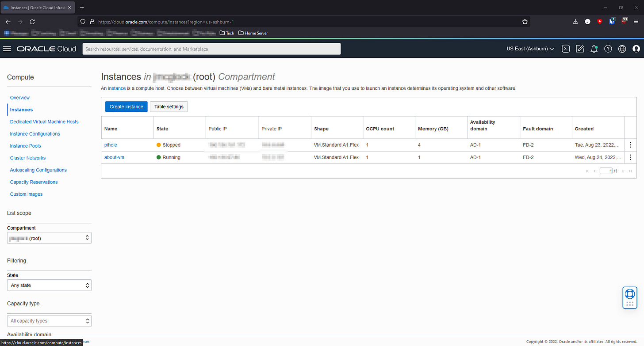Open the user profile avatar menu
644x346 pixels.
point(636,49)
